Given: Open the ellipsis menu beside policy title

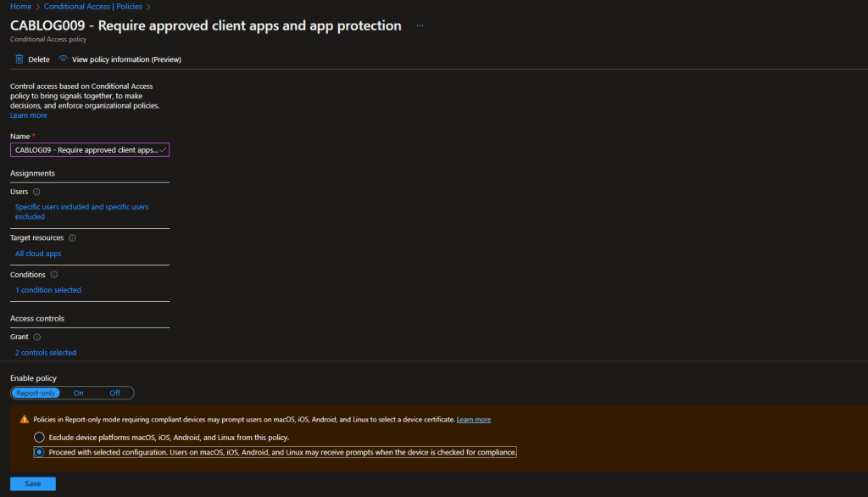Looking at the screenshot, I should 420,26.
